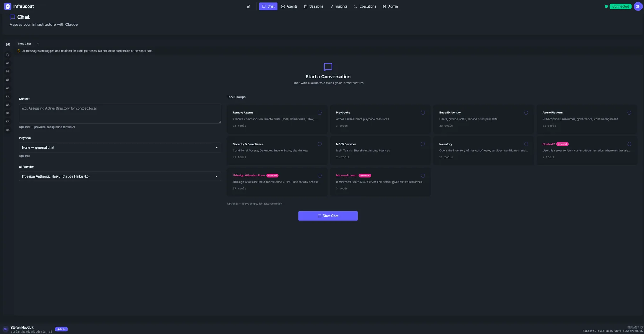Click the green Connected status badge
This screenshot has height=334, width=644.
(620, 6)
